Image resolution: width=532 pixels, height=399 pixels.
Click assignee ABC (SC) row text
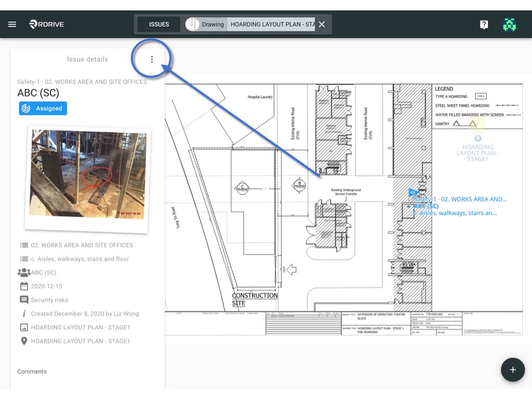[x=44, y=272]
